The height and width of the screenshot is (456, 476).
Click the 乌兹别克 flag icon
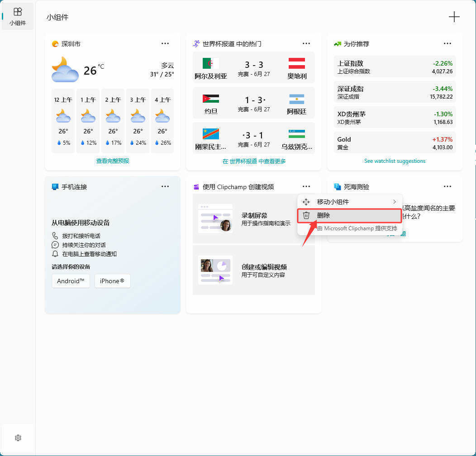click(296, 134)
